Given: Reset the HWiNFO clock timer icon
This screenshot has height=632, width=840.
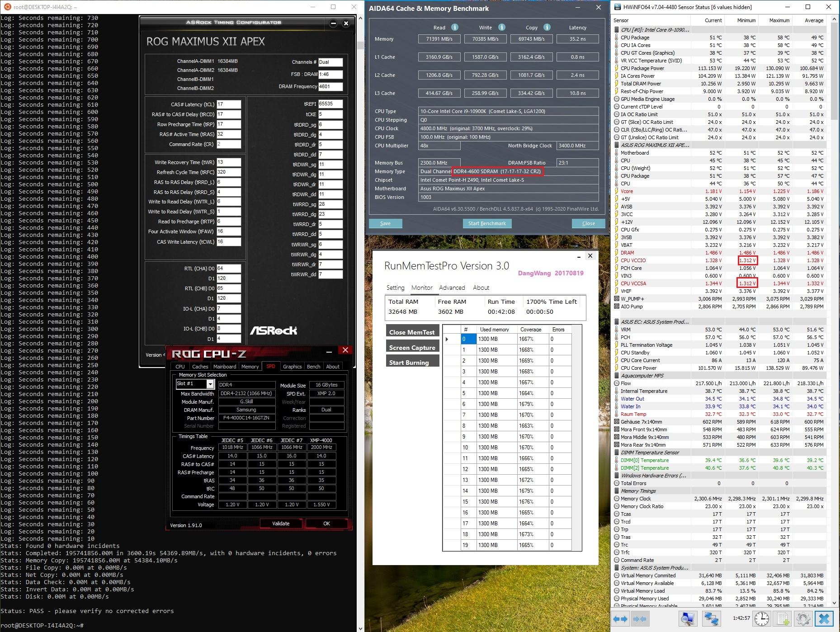Looking at the screenshot, I should (762, 618).
